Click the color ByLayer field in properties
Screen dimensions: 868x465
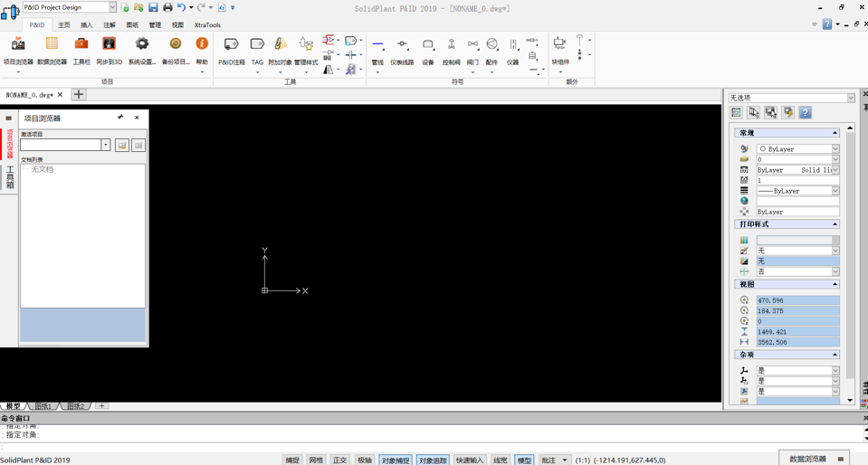tap(797, 149)
